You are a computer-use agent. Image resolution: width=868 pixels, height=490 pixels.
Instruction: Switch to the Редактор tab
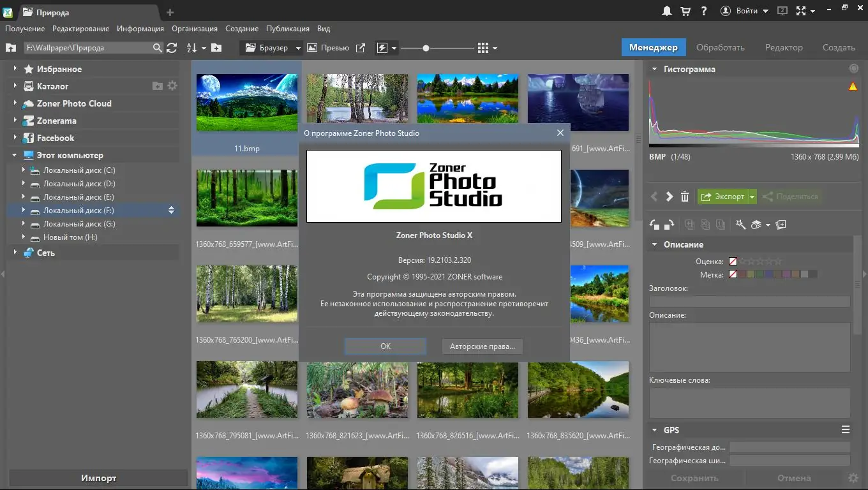point(784,47)
